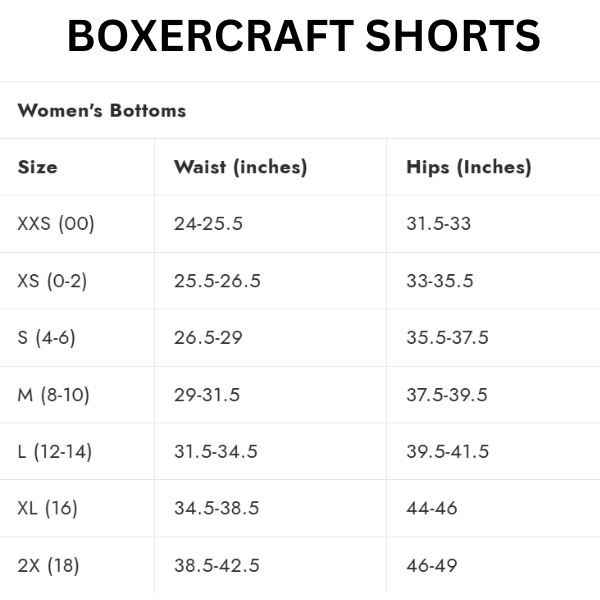Select the Size column header

tap(38, 167)
